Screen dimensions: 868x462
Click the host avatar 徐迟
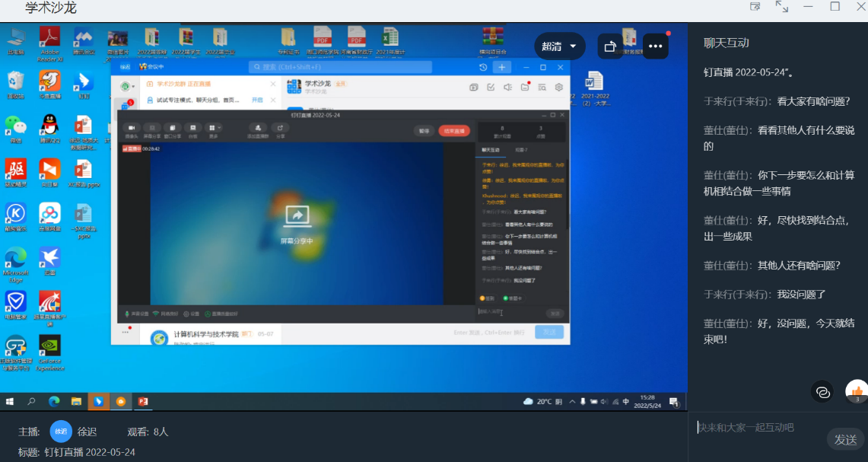click(x=61, y=432)
